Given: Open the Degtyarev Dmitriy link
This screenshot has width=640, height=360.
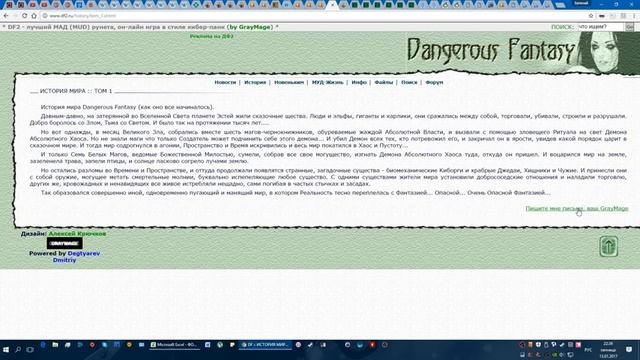Looking at the screenshot, I should tap(76, 257).
